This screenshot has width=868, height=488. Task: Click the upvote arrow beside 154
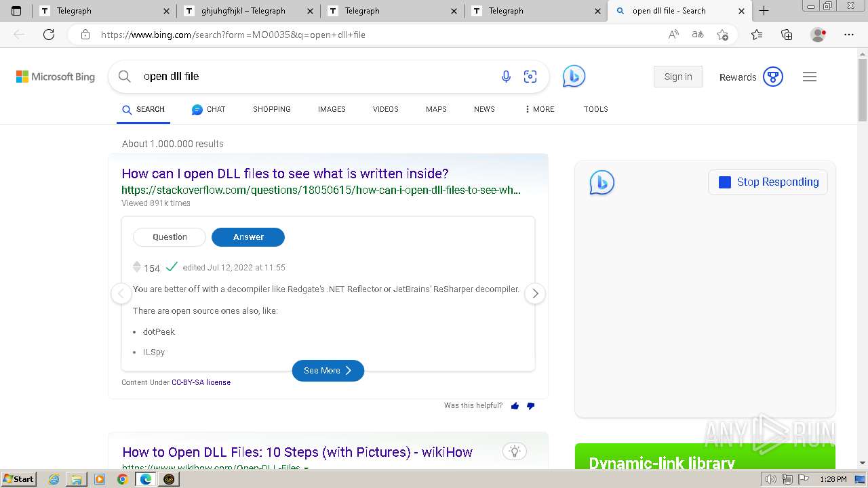pos(136,264)
